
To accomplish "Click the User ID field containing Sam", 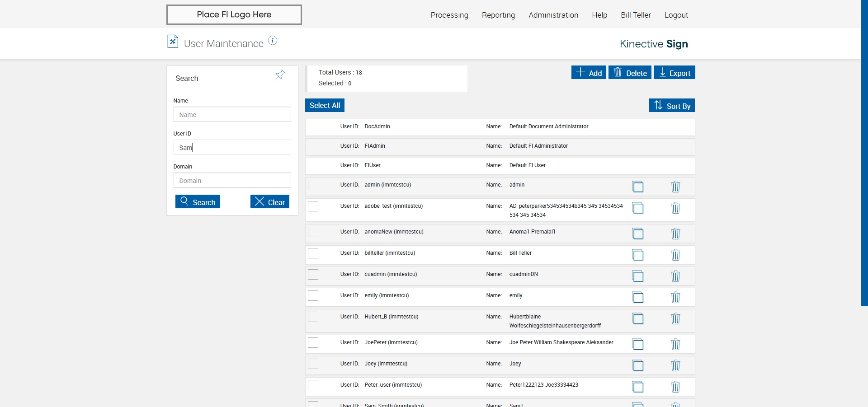I will tap(232, 147).
